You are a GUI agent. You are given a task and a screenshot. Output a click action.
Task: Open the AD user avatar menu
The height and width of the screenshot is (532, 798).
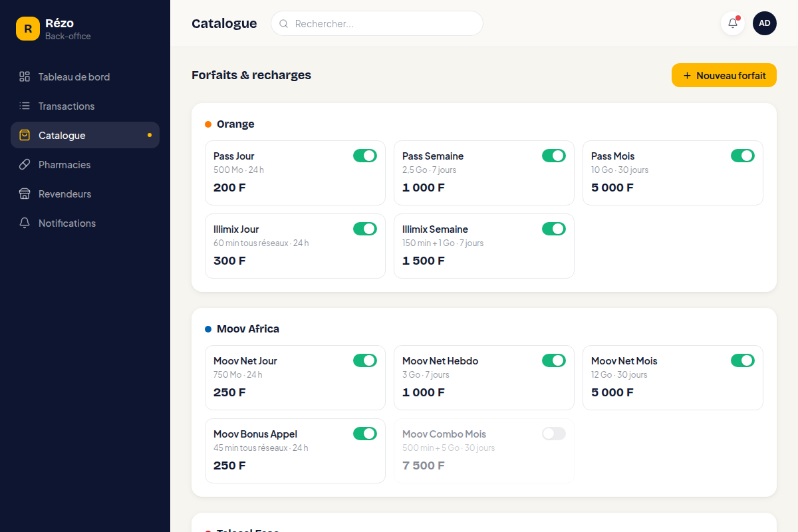[765, 23]
